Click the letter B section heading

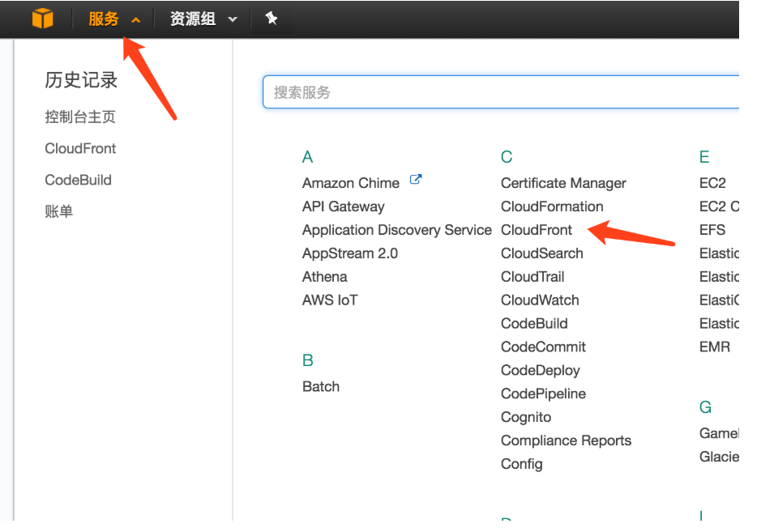[307, 360]
